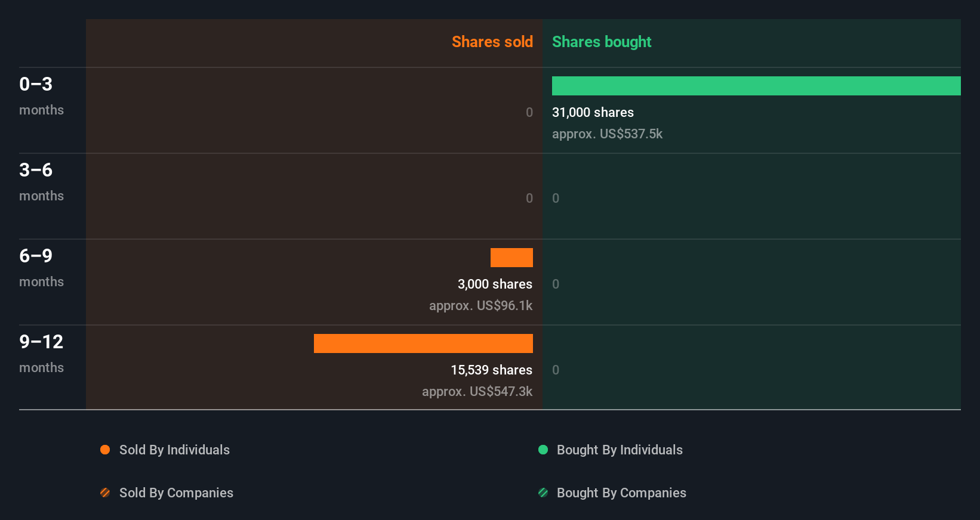Click the green 31,000 shares bought bar

(756, 86)
